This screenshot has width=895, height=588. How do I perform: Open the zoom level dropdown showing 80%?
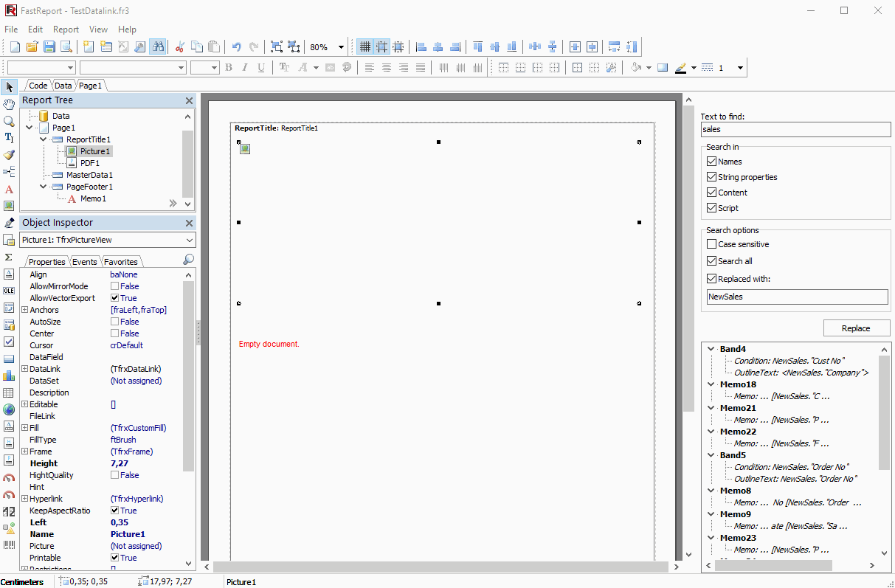pos(342,46)
